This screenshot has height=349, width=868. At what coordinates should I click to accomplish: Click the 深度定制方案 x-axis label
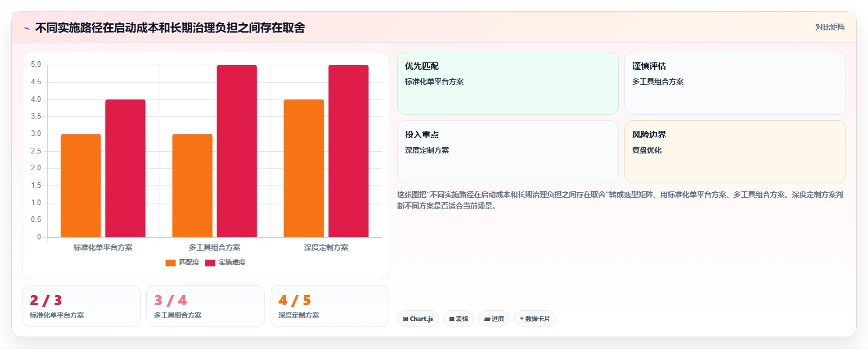tap(326, 247)
